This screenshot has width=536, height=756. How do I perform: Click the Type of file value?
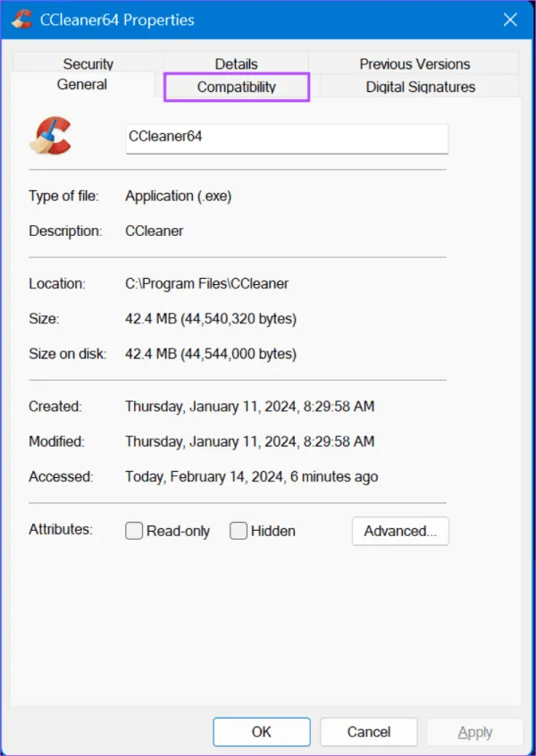pos(178,195)
